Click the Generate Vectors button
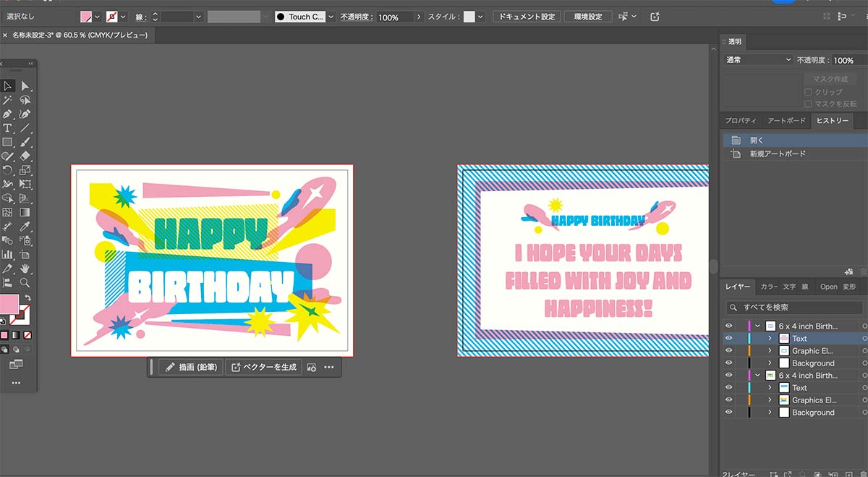The width and height of the screenshot is (868, 477). (264, 367)
